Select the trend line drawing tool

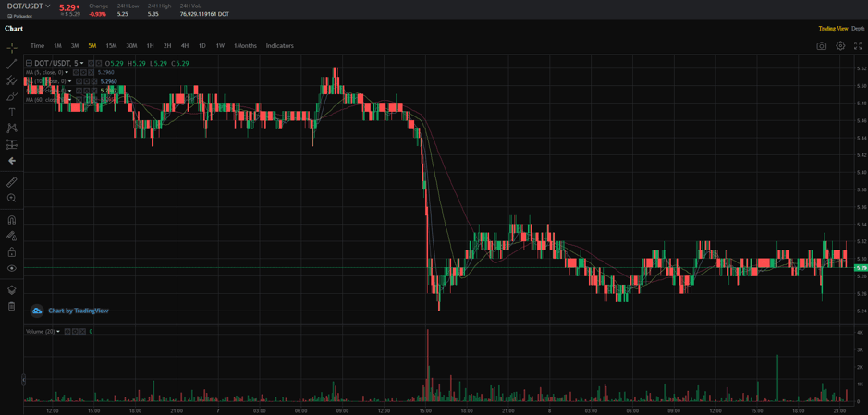click(x=12, y=64)
